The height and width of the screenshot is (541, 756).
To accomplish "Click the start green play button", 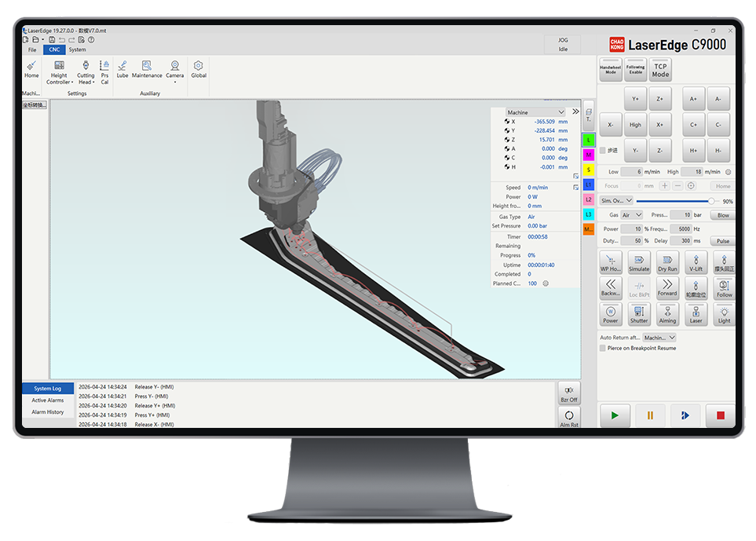I will 615,415.
